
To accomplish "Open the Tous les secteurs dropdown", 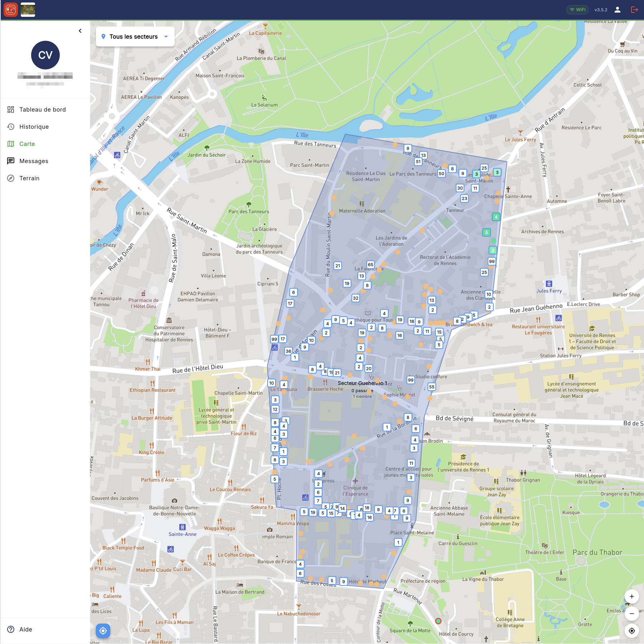I will point(133,36).
